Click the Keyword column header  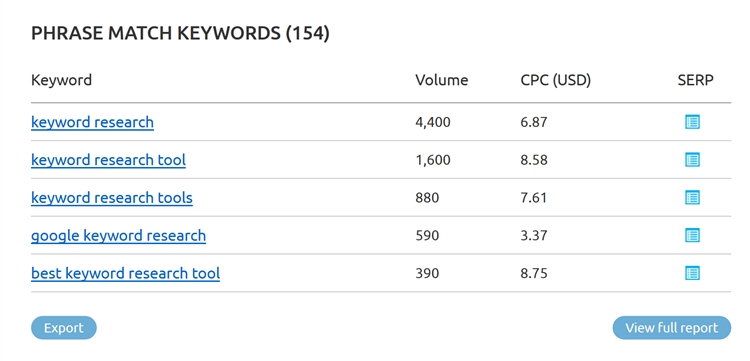61,80
